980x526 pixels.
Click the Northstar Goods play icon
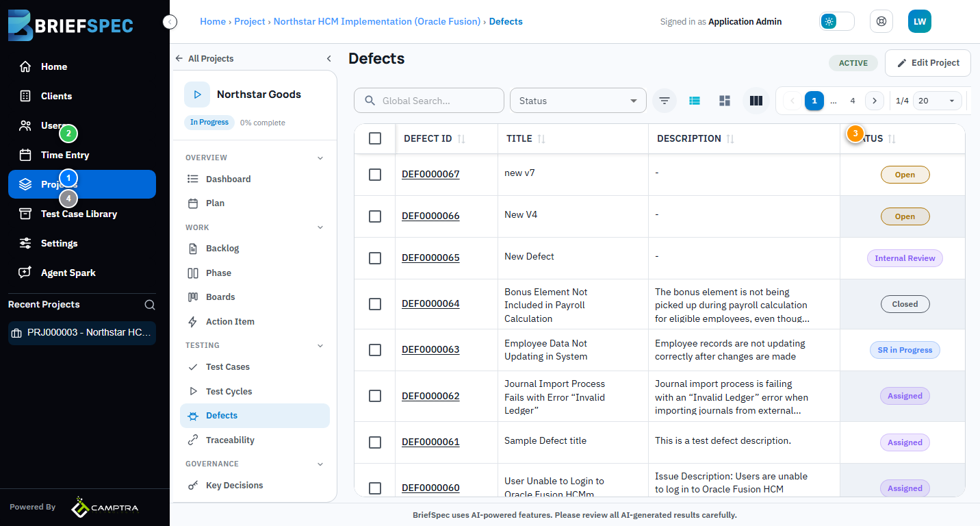click(197, 95)
